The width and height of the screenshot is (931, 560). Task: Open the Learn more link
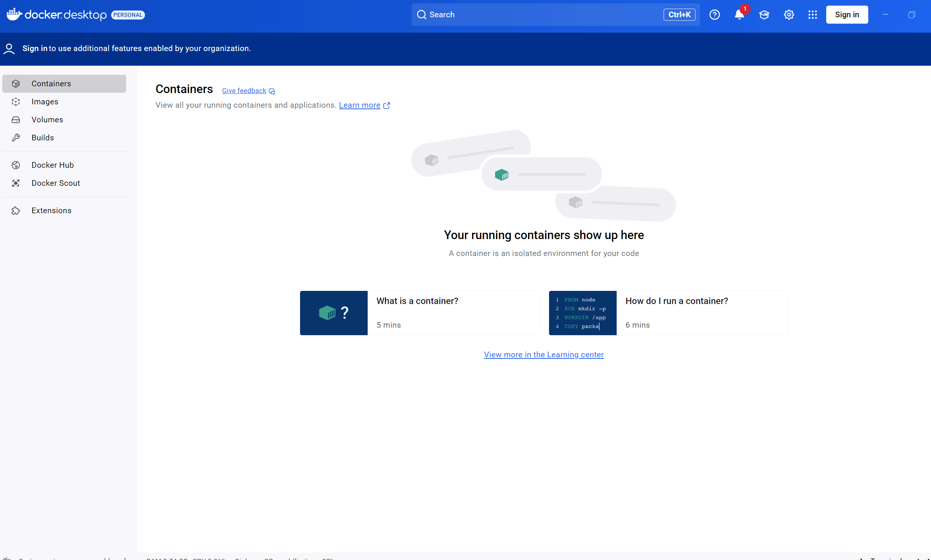359,105
